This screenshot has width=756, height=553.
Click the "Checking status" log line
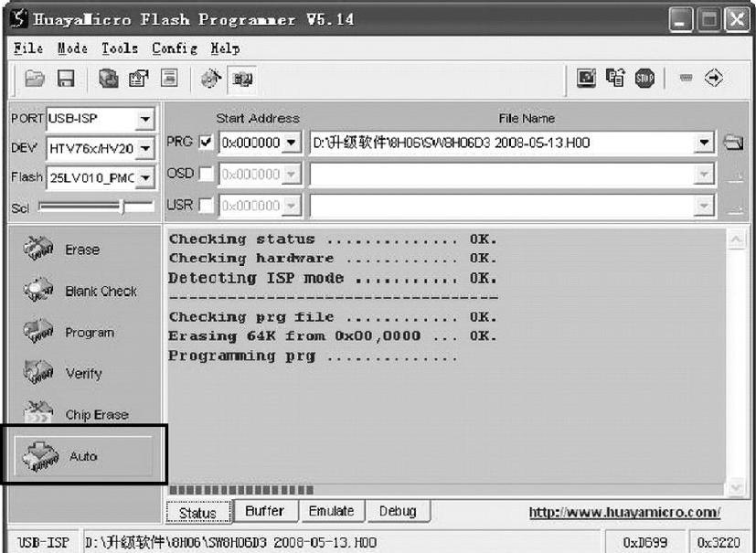click(333, 239)
